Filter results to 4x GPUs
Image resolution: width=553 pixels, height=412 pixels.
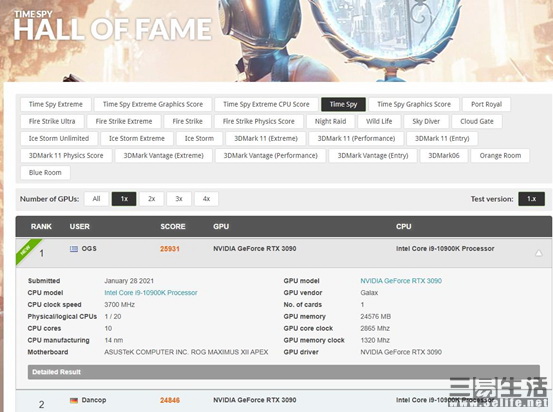click(206, 199)
